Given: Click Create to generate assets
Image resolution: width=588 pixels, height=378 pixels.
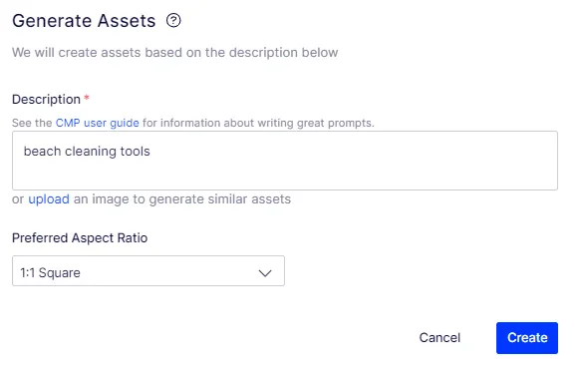Looking at the screenshot, I should click(527, 337).
